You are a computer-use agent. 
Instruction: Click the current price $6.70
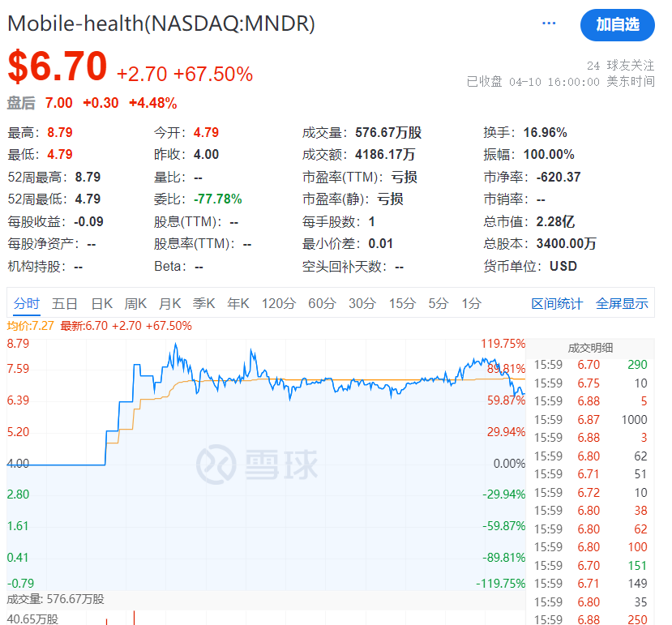[x=58, y=66]
